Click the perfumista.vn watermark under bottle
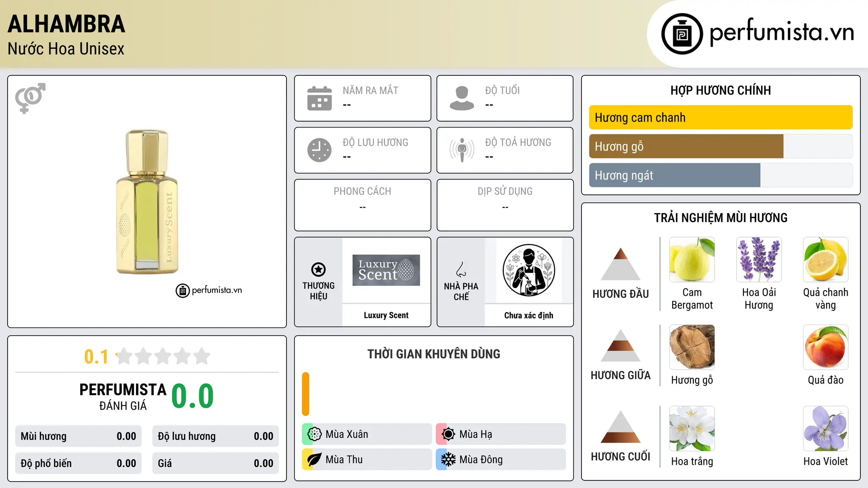 [x=209, y=290]
